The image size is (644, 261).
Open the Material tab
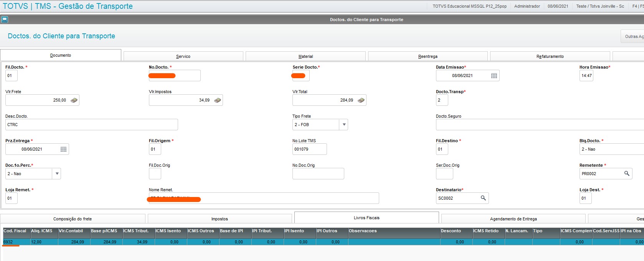(x=305, y=56)
